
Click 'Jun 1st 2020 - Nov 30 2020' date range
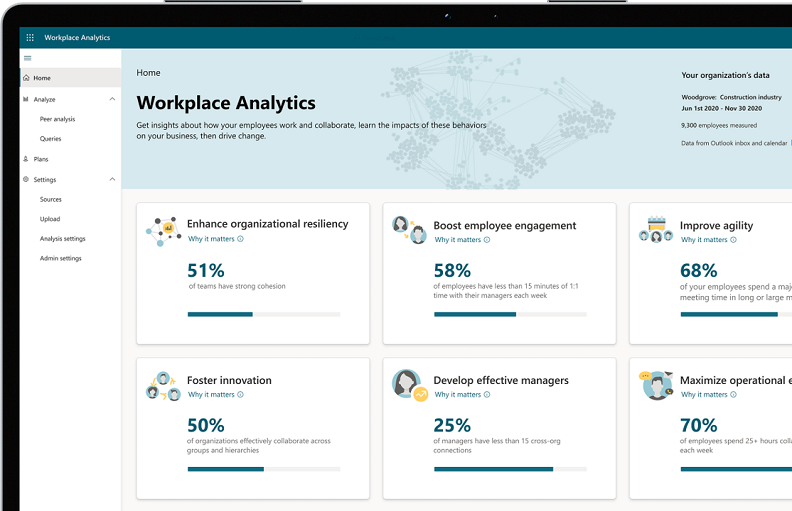(721, 108)
